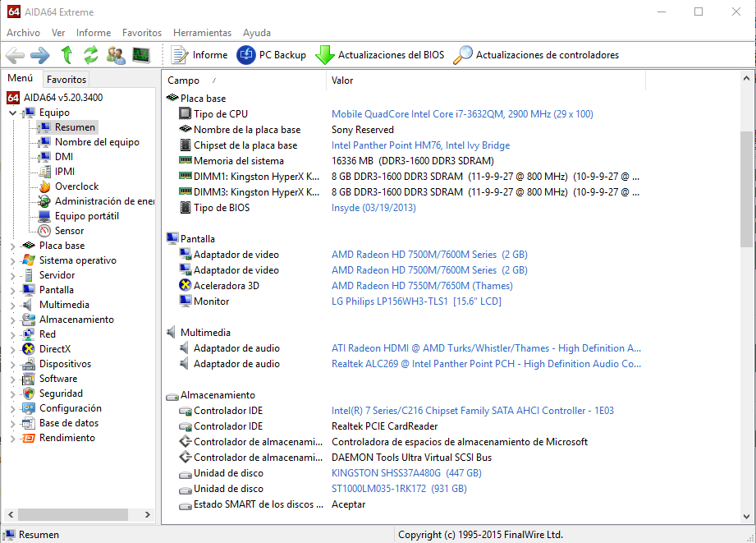
Task: Click the forward navigation arrow in the toolbar
Action: coord(39,55)
